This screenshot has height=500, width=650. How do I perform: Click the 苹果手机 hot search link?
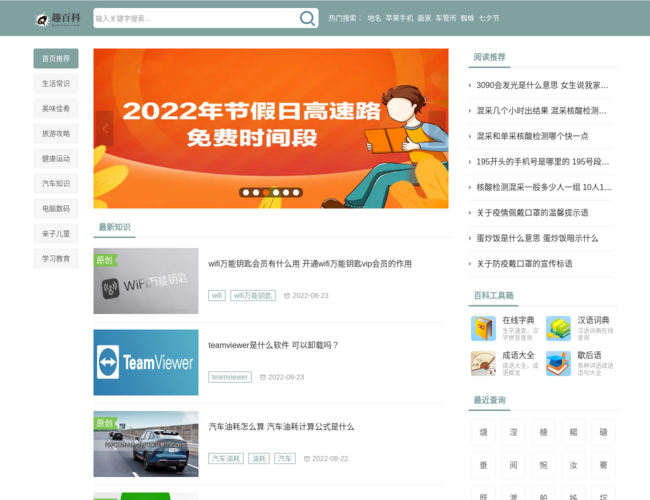[399, 18]
